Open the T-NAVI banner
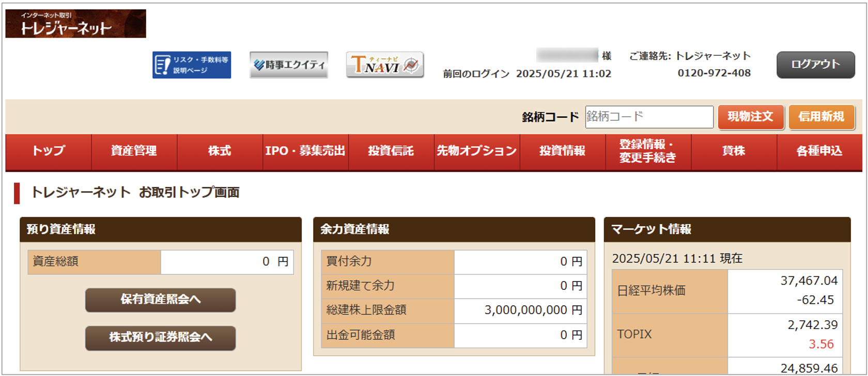The height and width of the screenshot is (376, 868). 385,65
